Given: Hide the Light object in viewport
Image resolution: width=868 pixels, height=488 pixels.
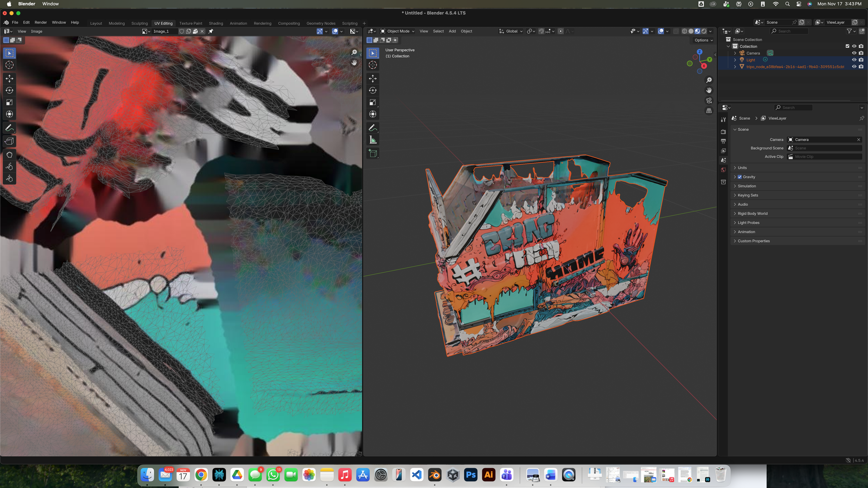Looking at the screenshot, I should click(854, 60).
